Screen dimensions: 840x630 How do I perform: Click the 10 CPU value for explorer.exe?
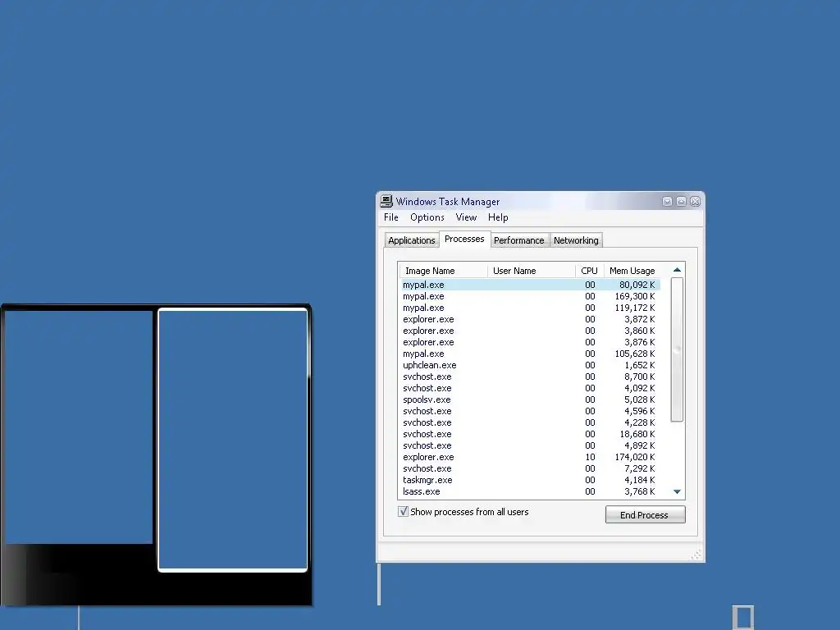tap(590, 458)
